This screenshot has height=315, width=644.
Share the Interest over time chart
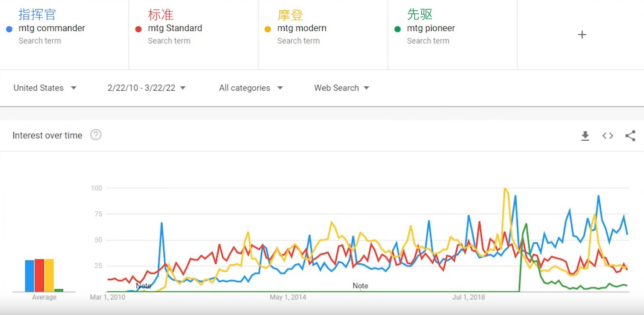coord(630,136)
